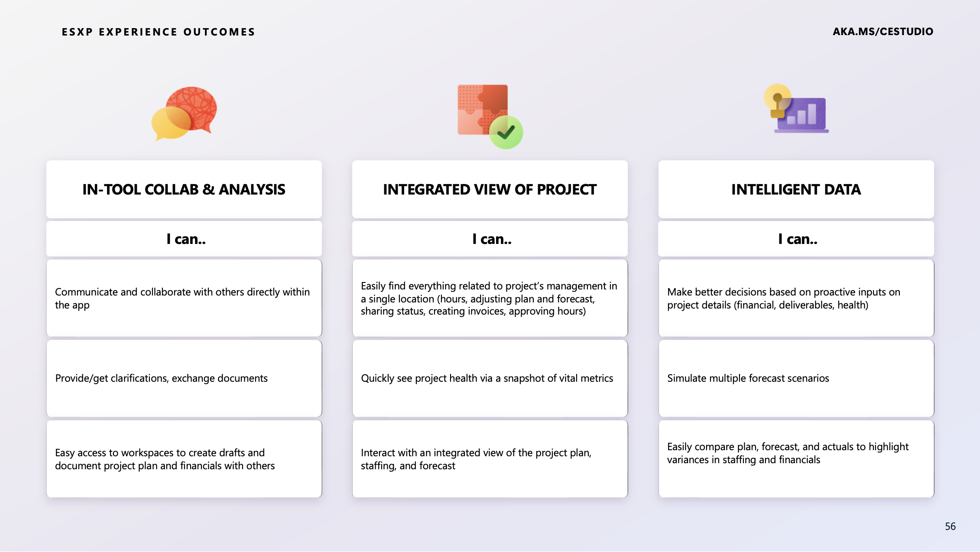Click the 'Make better decisions' text card

(x=796, y=298)
